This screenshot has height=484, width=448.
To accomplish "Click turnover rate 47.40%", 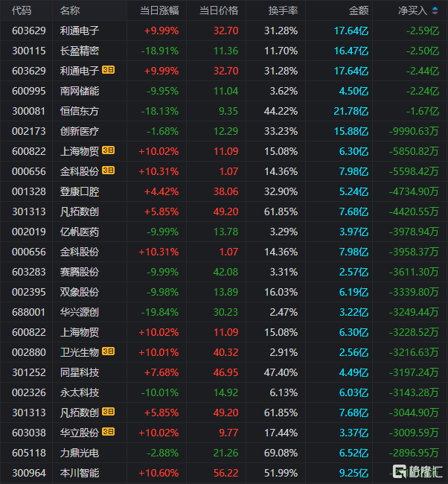I will click(x=281, y=372).
